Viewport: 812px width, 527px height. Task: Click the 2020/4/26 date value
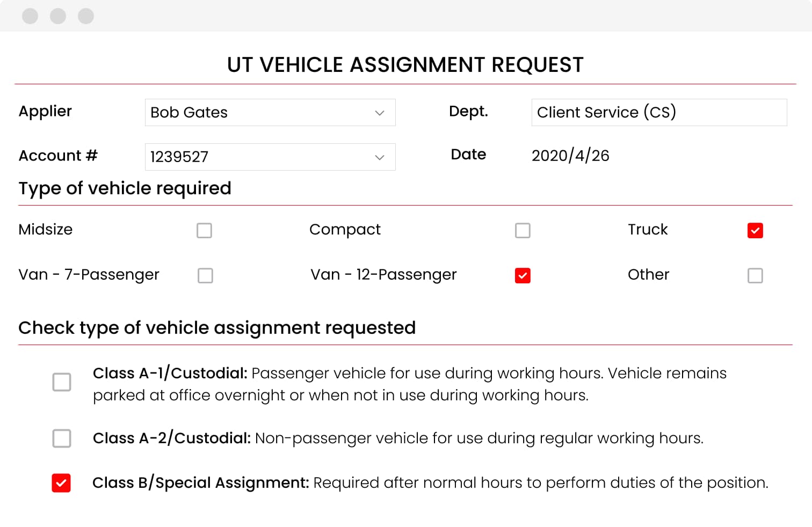tap(570, 156)
